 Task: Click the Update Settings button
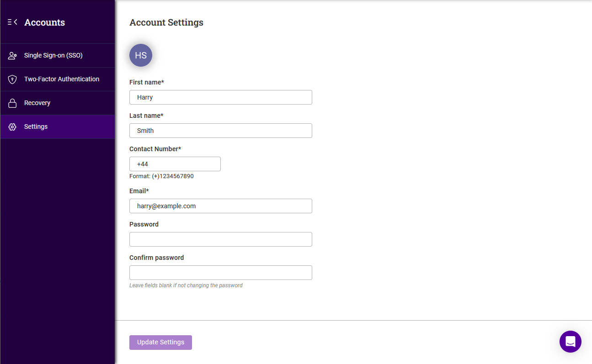point(160,343)
